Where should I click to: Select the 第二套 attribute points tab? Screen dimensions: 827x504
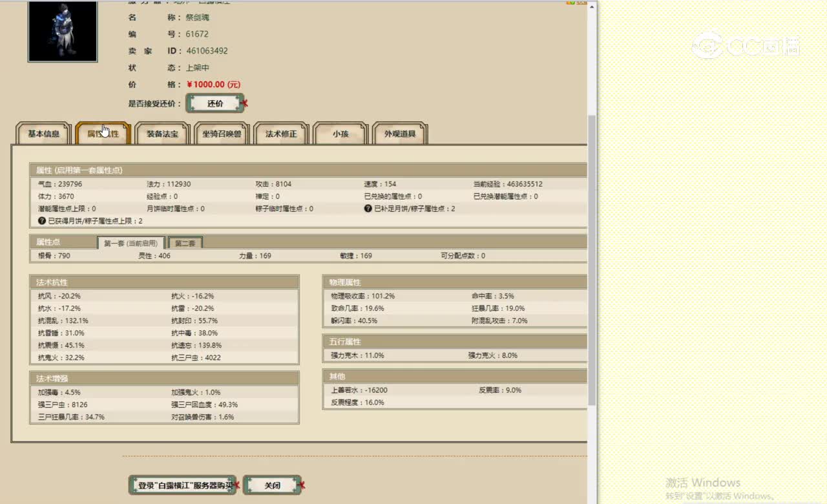coord(185,243)
